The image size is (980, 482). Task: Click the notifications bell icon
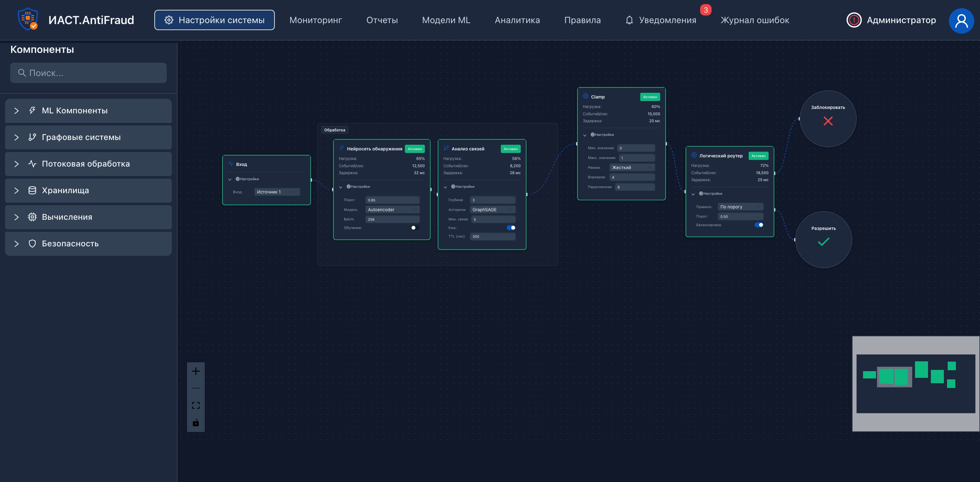[x=629, y=20]
